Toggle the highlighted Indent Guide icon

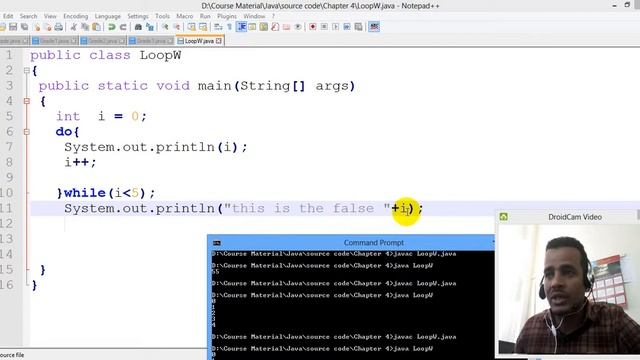tap(241, 27)
